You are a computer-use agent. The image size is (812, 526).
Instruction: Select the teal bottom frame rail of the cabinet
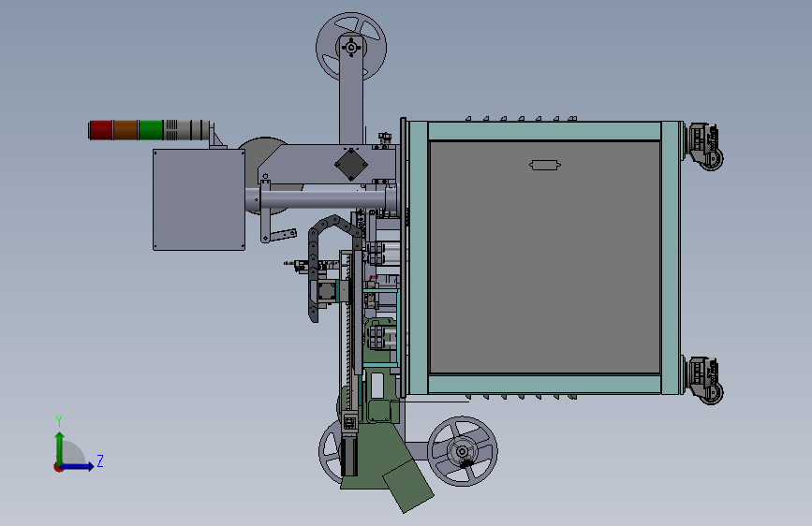(545, 384)
